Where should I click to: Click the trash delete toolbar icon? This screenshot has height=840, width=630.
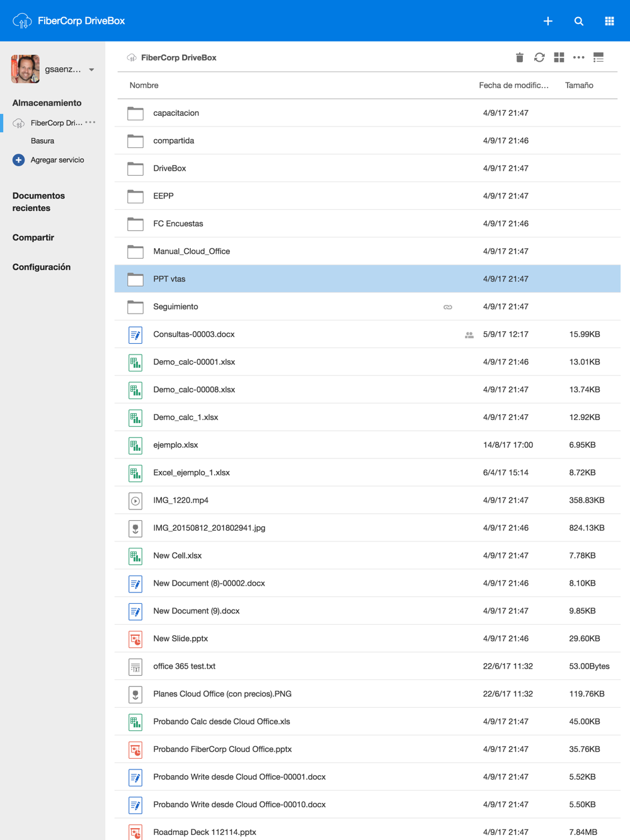[x=520, y=57]
